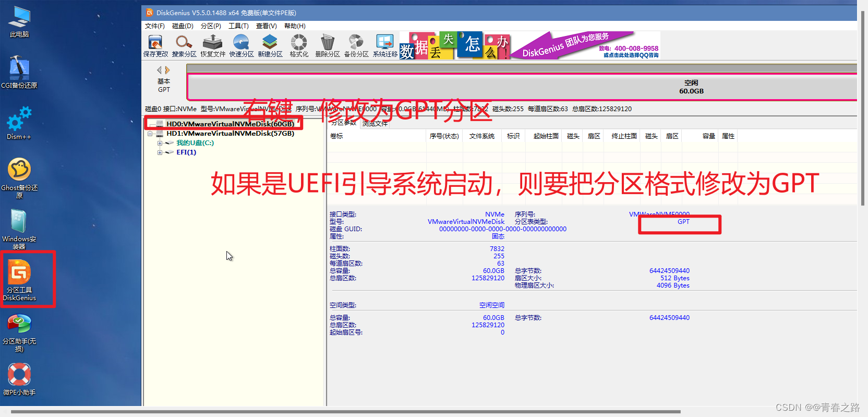Open the 查看(V) menu
This screenshot has width=868, height=417.
pos(266,26)
